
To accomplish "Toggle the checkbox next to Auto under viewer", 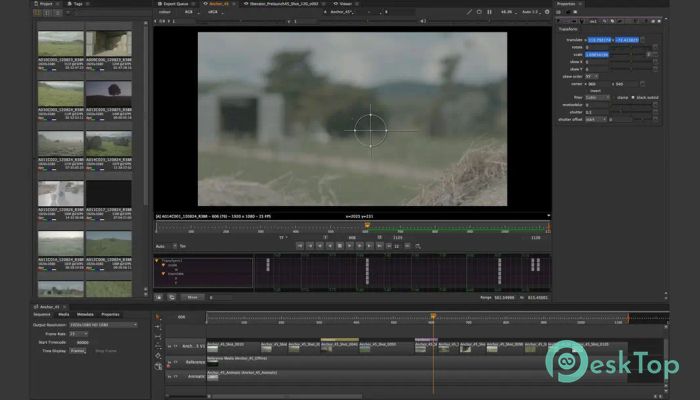I will 175,246.
